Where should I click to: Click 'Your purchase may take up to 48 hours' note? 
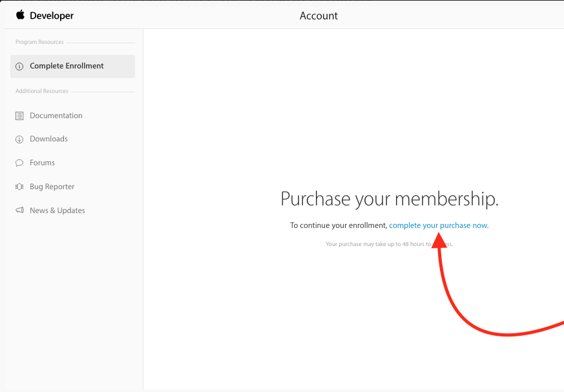click(x=389, y=244)
